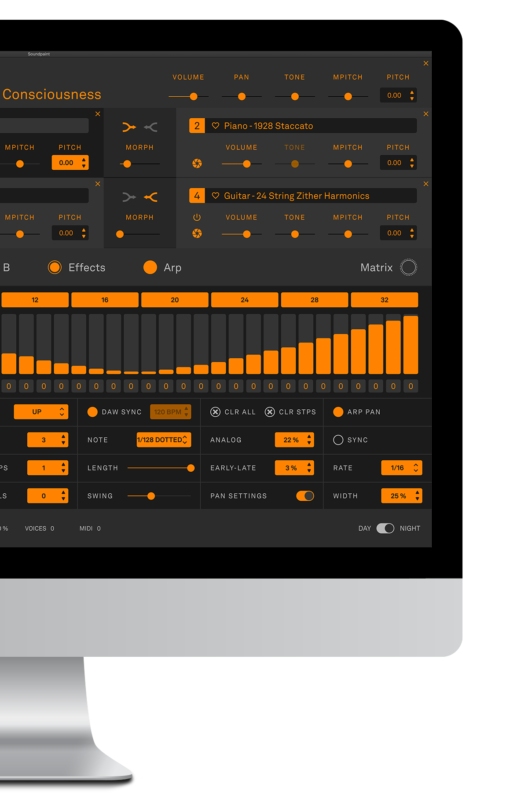Toggle the Arp section power button
528x812 pixels.
[x=150, y=267]
